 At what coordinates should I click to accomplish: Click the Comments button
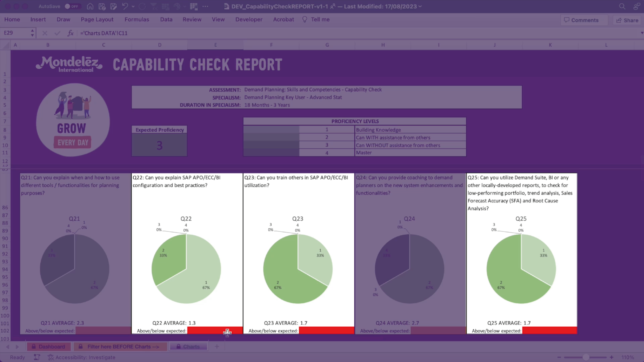tap(582, 20)
